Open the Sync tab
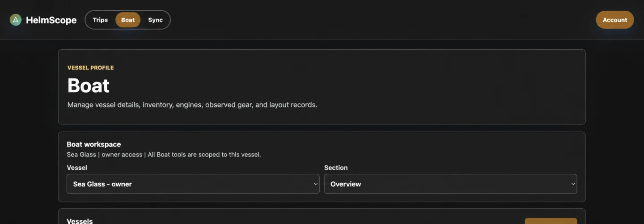Screen dimensions: 644x224 [156, 20]
